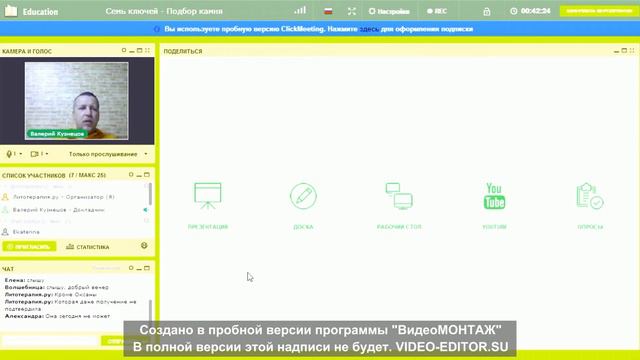
Task: Change language via Russian flag
Action: [328, 11]
